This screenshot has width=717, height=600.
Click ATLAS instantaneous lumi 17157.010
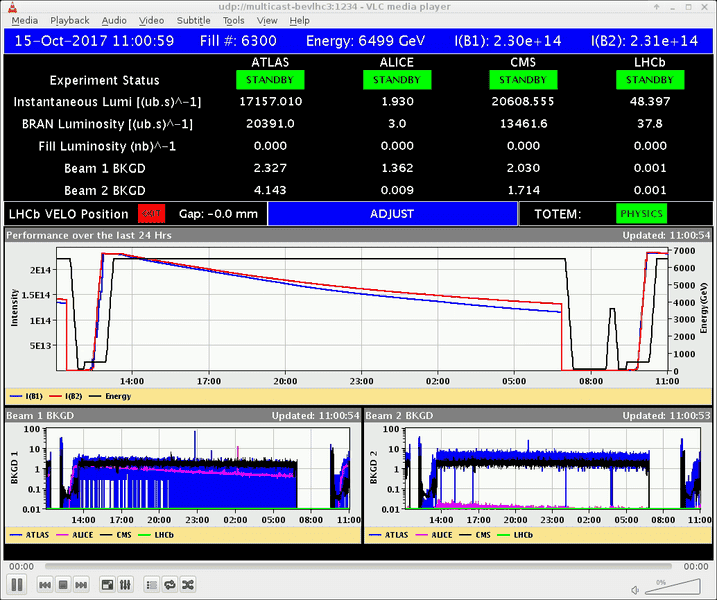click(271, 102)
